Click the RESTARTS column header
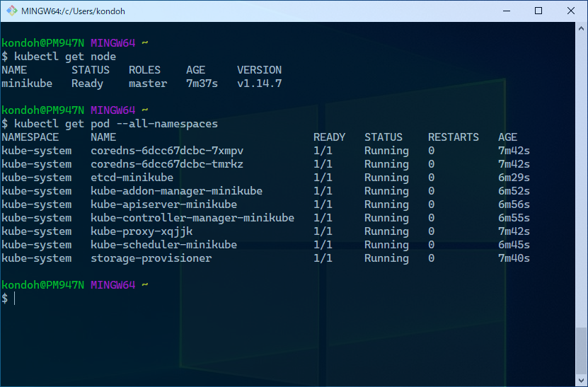This screenshot has width=588, height=387. point(454,137)
